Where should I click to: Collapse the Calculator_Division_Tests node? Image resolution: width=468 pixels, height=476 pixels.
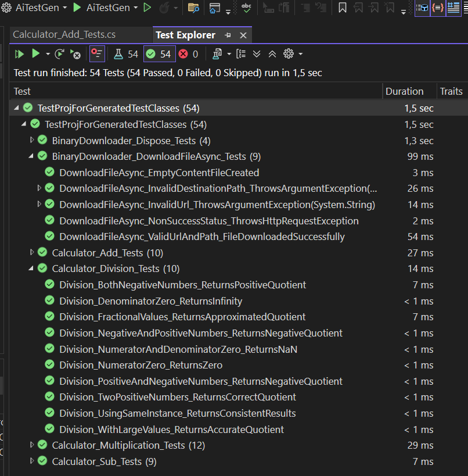click(x=32, y=269)
